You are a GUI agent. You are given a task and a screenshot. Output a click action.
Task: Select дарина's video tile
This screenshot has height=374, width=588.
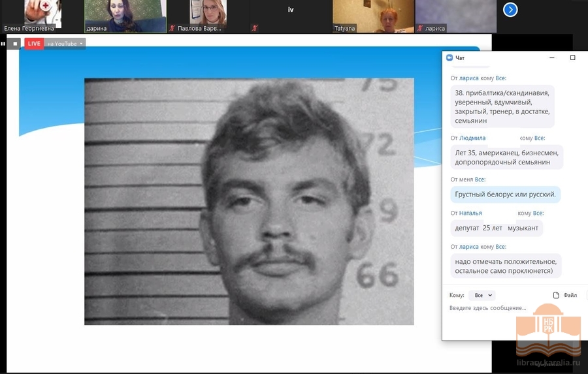point(125,16)
